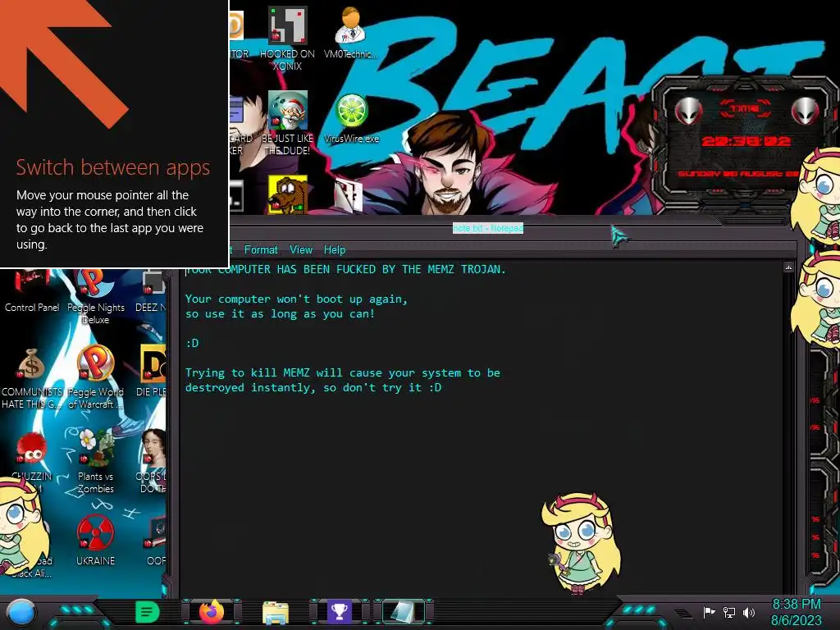840x630 pixels.
Task: Click the line 'destroyed instantly, so don't try it'
Action: 313,388
